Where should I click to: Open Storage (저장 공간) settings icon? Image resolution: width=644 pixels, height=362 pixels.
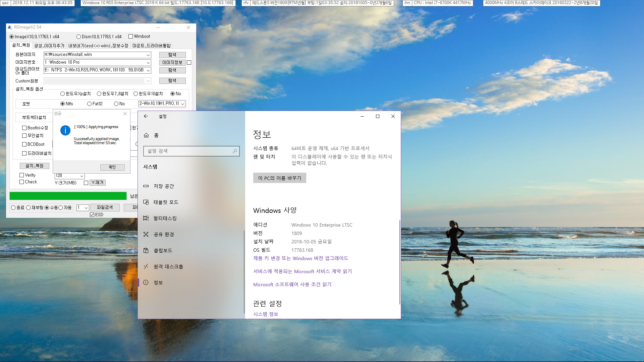(x=146, y=186)
